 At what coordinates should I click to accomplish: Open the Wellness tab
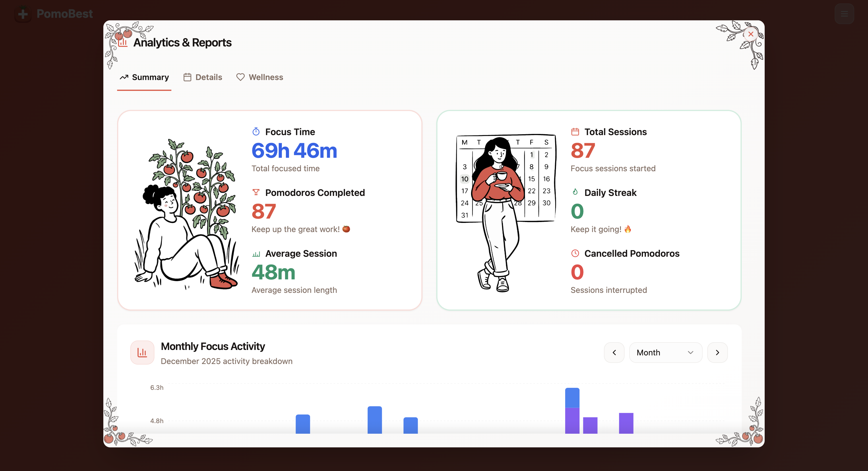click(x=259, y=77)
